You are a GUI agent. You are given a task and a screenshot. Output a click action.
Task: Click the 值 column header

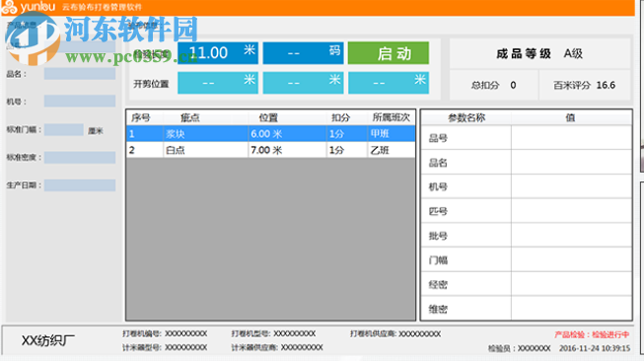(x=571, y=118)
